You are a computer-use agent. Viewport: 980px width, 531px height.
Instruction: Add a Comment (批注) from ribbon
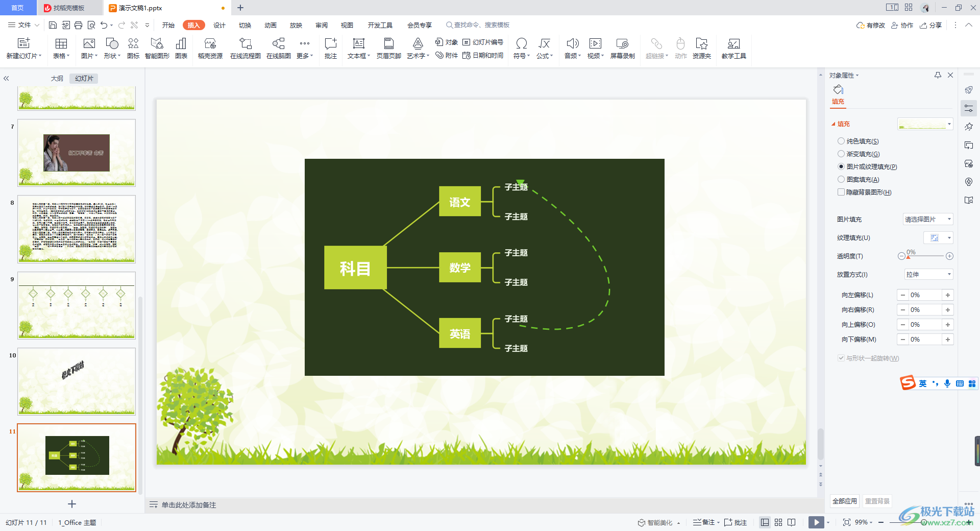click(x=331, y=49)
